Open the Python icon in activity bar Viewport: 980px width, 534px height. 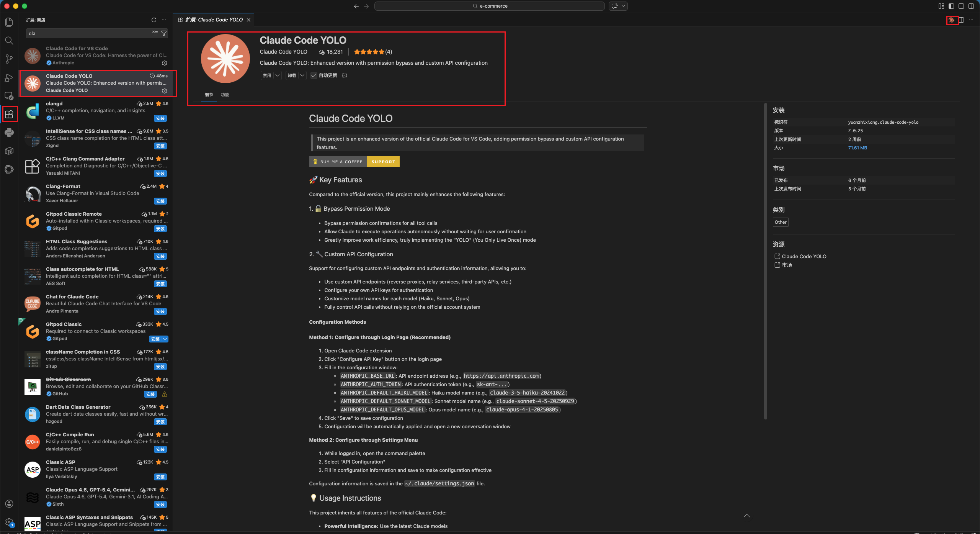click(9, 133)
